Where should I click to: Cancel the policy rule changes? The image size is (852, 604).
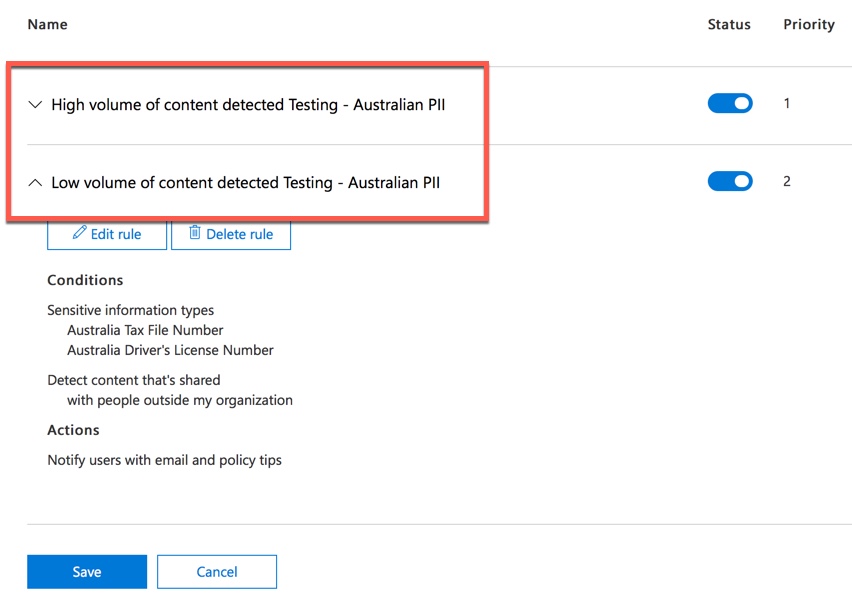click(216, 571)
